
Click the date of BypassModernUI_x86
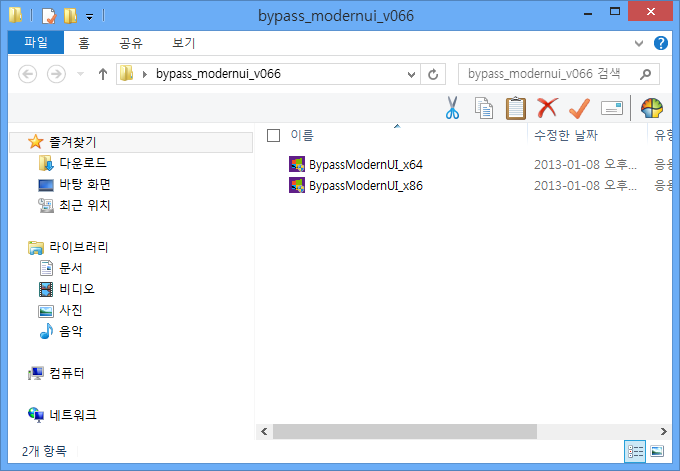[585, 186]
